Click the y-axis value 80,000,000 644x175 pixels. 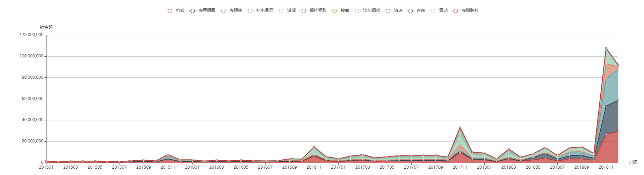pyautogui.click(x=32, y=77)
